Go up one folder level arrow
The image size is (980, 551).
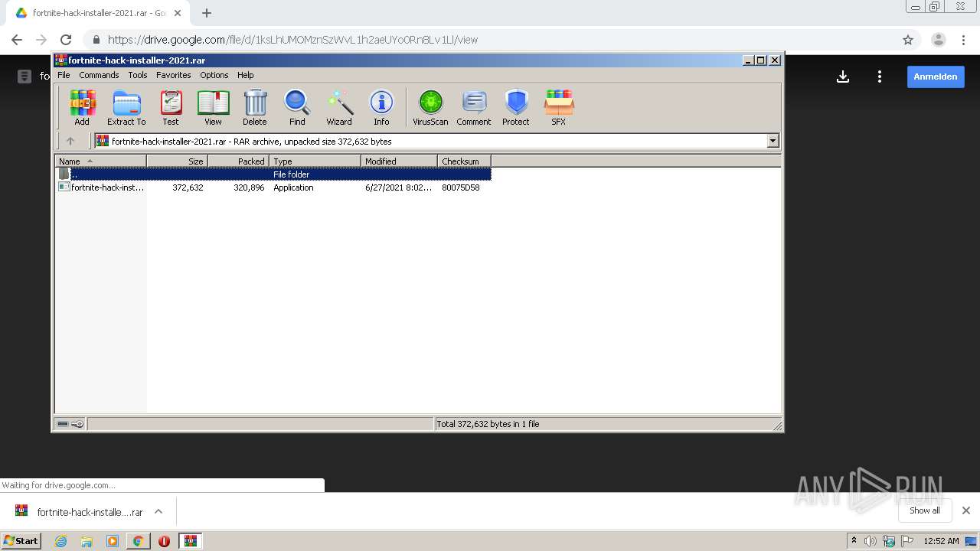pos(70,141)
